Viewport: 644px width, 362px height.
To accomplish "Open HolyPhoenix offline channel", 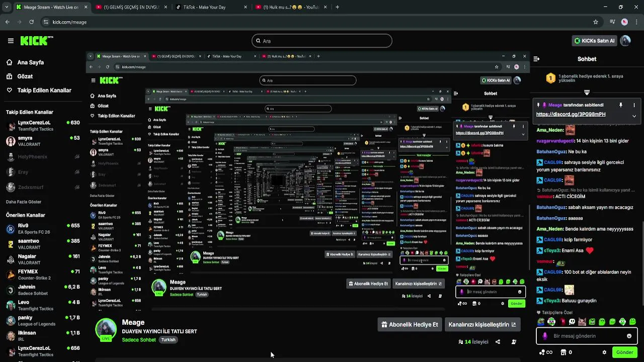I will (43, 157).
